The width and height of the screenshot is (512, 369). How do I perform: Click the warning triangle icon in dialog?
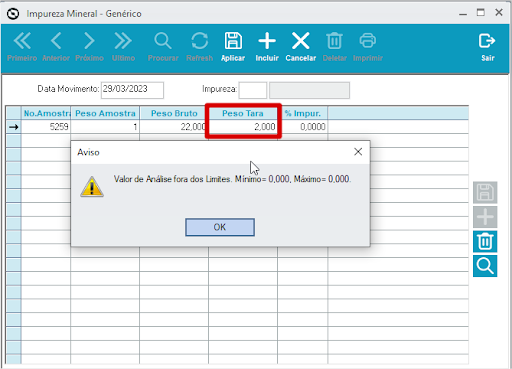click(x=92, y=187)
